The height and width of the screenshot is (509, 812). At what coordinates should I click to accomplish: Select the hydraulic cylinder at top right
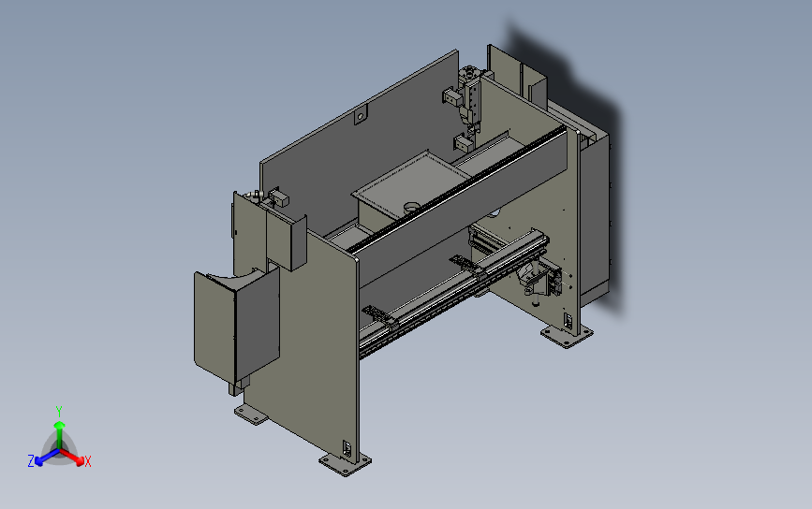(x=471, y=96)
